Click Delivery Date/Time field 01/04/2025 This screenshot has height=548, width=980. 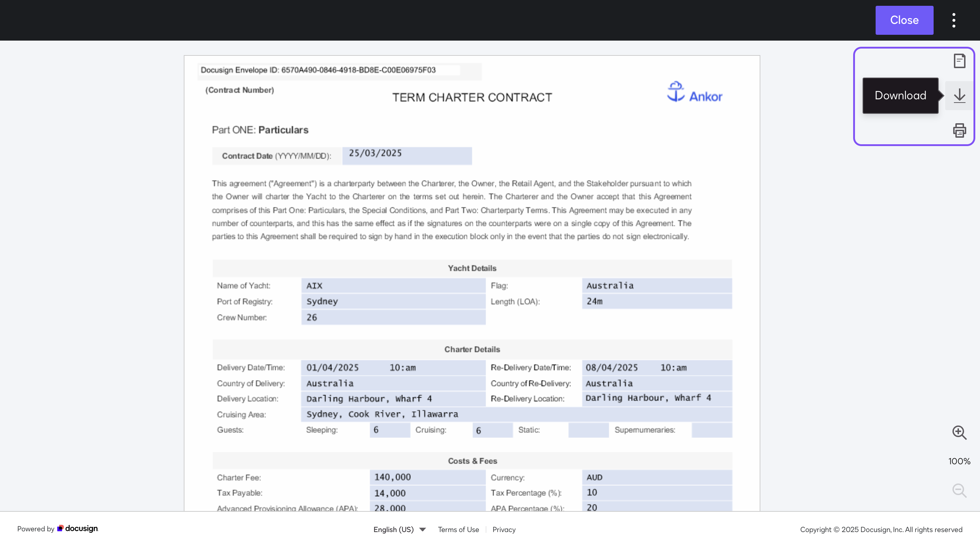tap(393, 368)
